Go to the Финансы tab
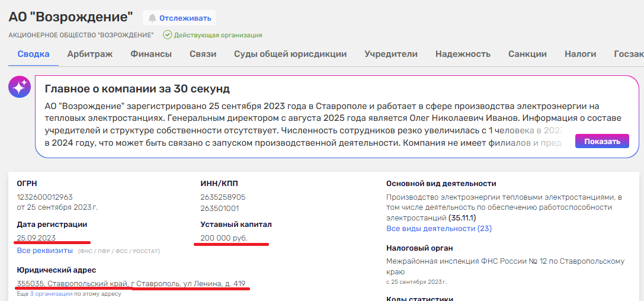Image resolution: width=644 pixels, height=301 pixels. (x=151, y=54)
